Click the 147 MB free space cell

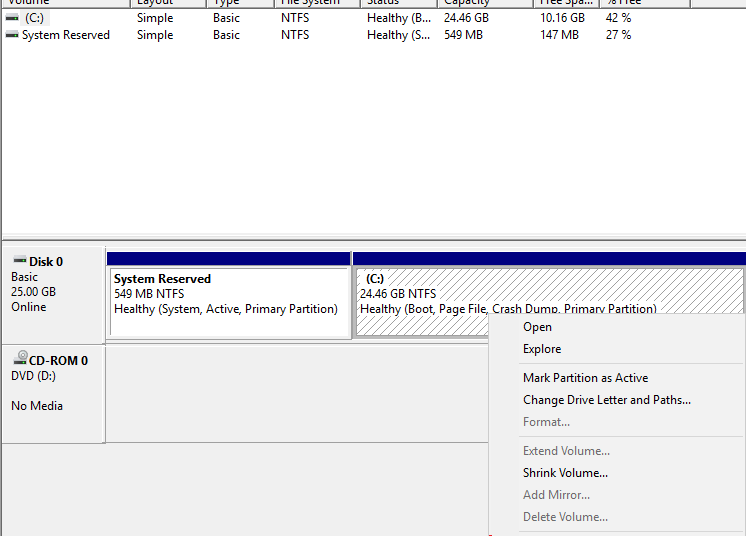pyautogui.click(x=560, y=35)
